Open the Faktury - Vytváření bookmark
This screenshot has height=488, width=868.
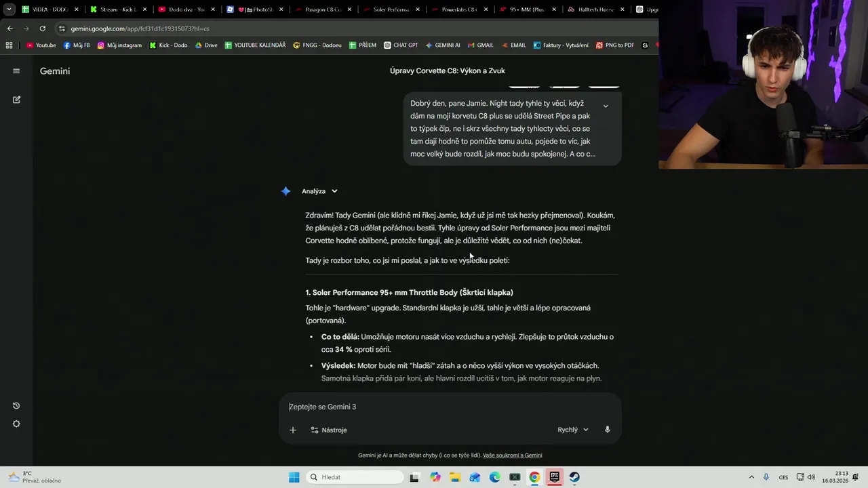coord(561,45)
